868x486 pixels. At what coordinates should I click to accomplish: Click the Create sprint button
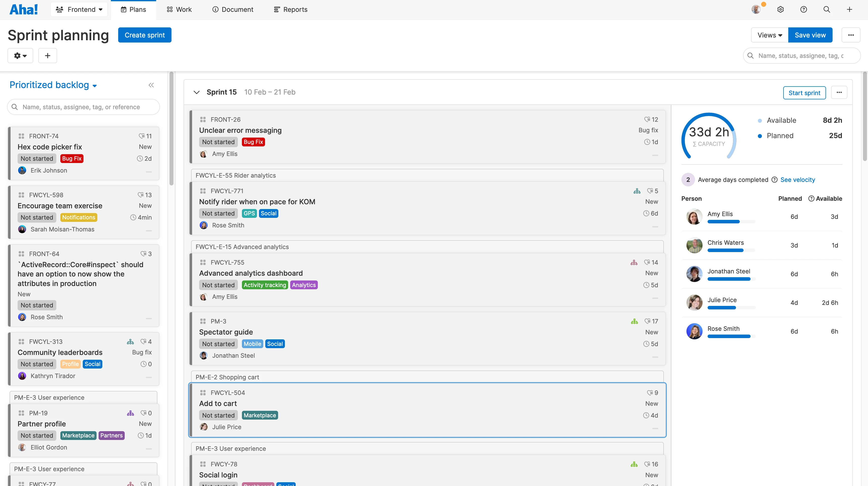[145, 35]
